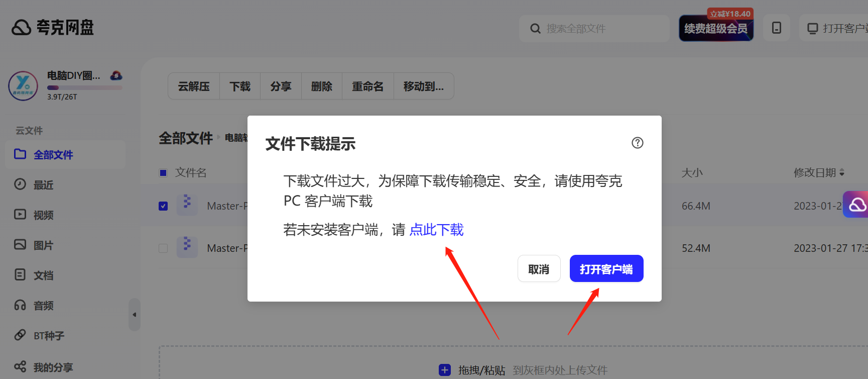Click the 全部文件 breadcrumb
This screenshot has width=868, height=379.
point(186,138)
